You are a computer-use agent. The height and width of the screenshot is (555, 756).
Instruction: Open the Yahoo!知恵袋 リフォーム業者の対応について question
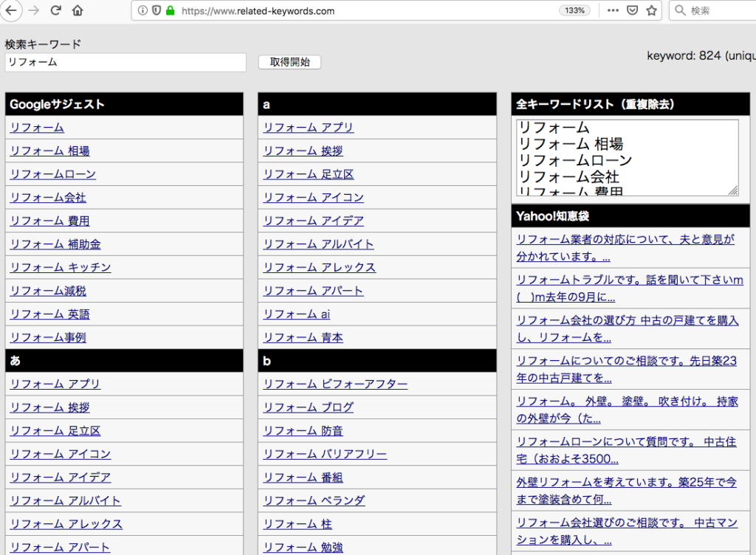pos(626,248)
